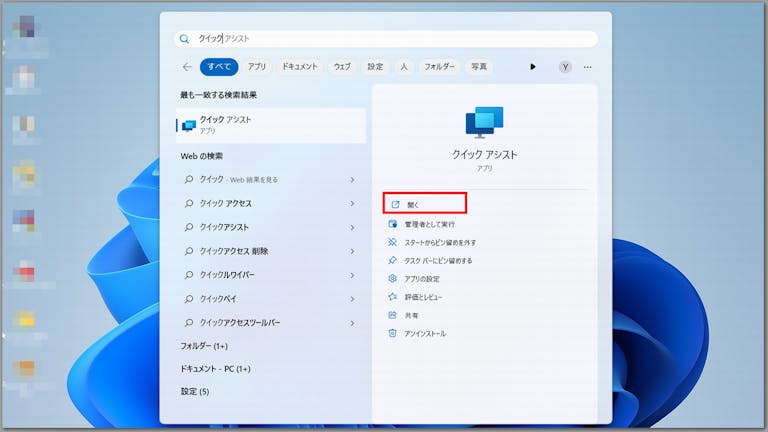Go back with the left arrow button
The image size is (768, 432).
click(x=187, y=67)
